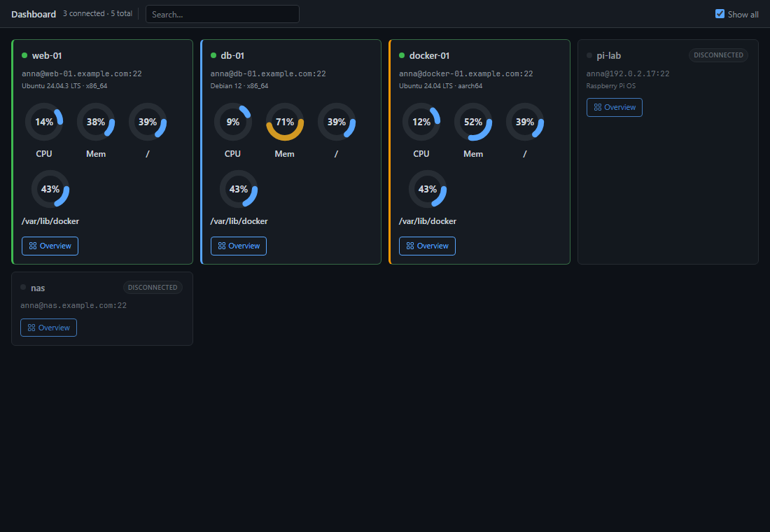Click nas gray status dot

point(23,288)
